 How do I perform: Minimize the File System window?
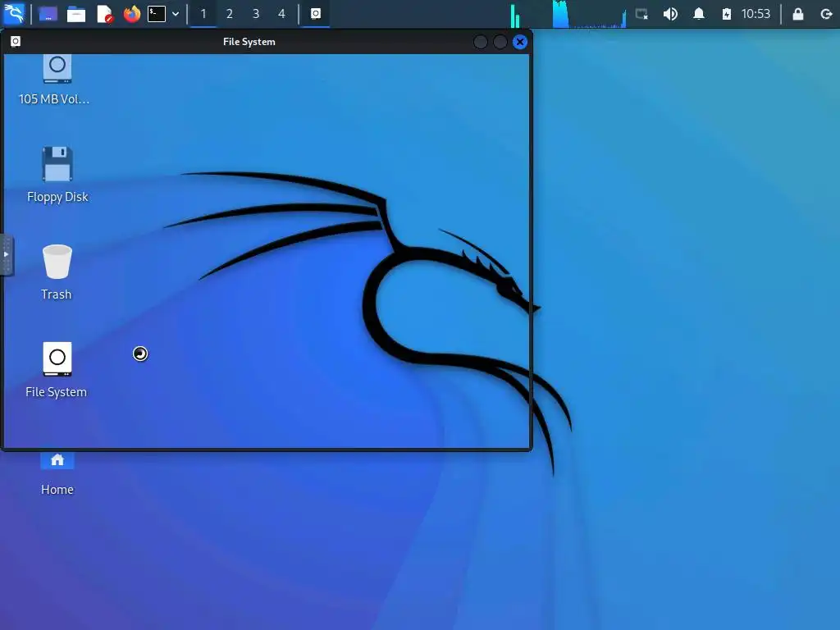click(x=481, y=42)
